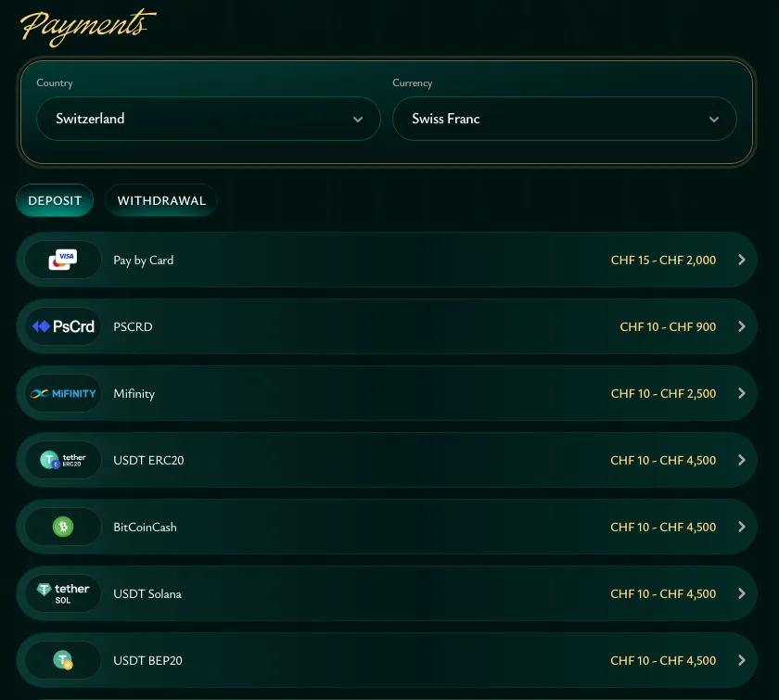Click the tether SOL logo icon
Viewport: 779px width, 700px height.
point(63,593)
